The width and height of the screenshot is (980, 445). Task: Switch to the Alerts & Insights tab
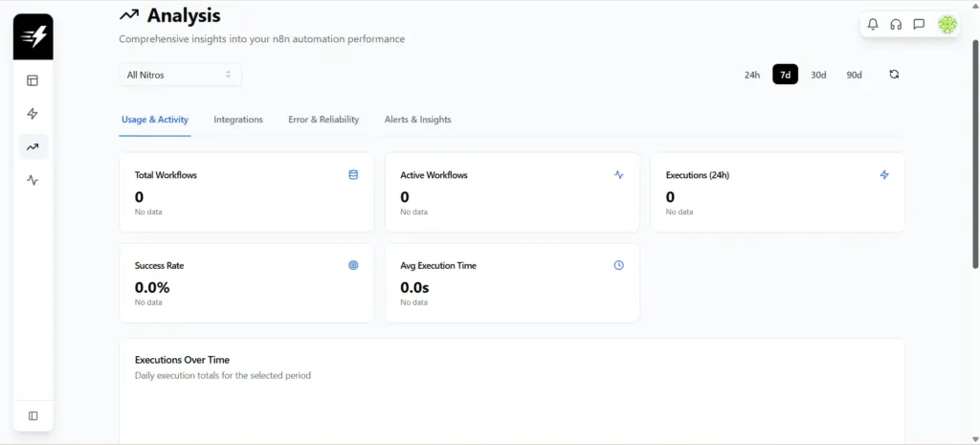coord(417,120)
